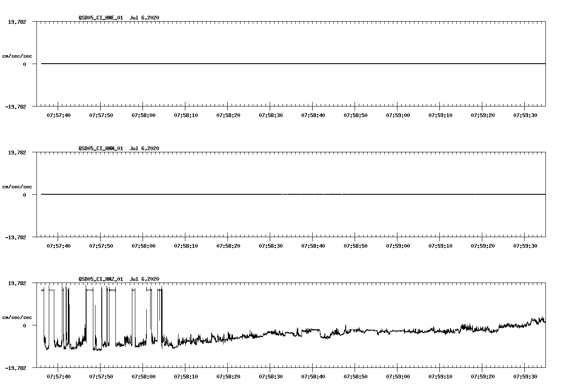The width and height of the screenshot is (576, 392).
Task: Click 07:58:40 tick label in HNN plot
Action: 313,246
